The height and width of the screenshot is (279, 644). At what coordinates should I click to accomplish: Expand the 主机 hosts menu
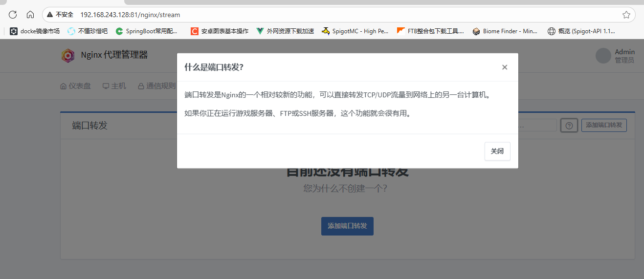click(x=114, y=86)
